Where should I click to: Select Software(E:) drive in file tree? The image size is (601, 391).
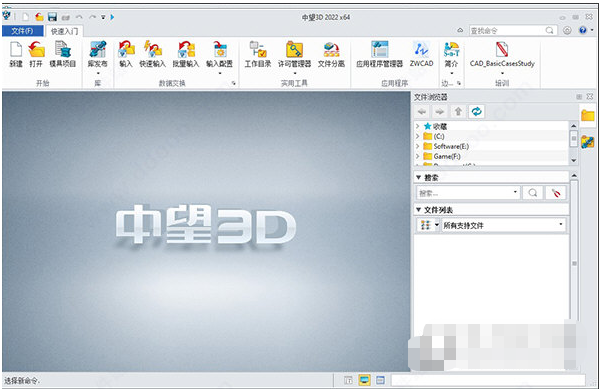[x=451, y=146]
